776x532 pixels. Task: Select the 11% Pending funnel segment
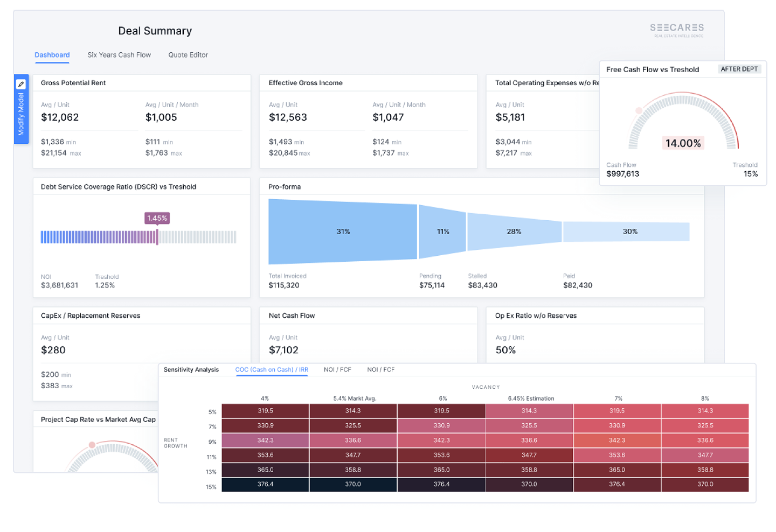click(442, 232)
